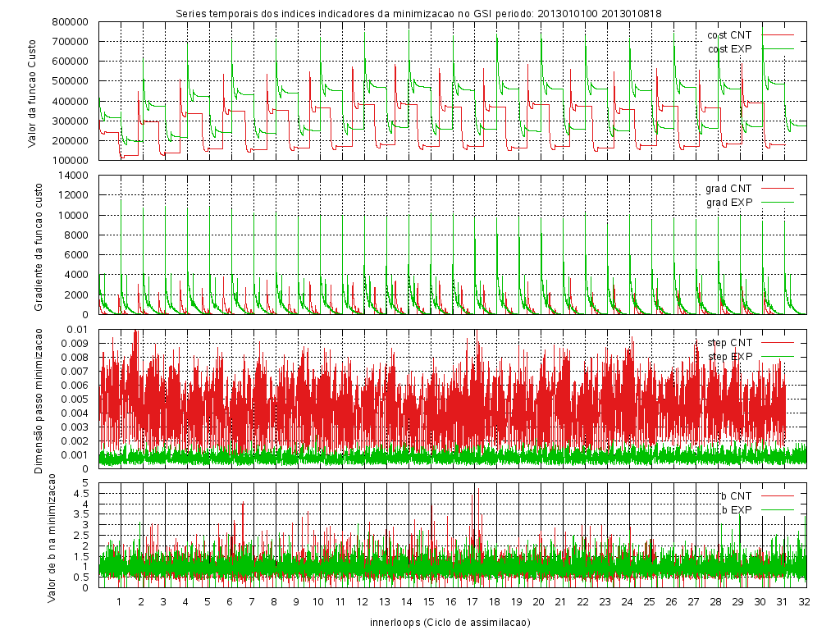Select the grad CNT legend label
The image size is (840, 630).
click(x=728, y=189)
